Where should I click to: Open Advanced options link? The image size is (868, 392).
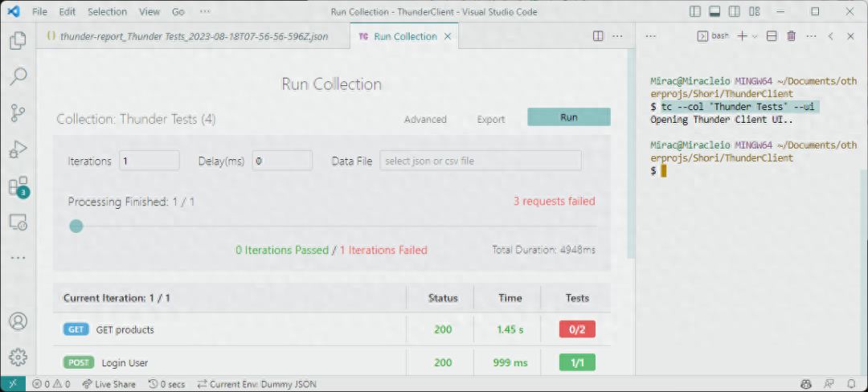pos(425,120)
